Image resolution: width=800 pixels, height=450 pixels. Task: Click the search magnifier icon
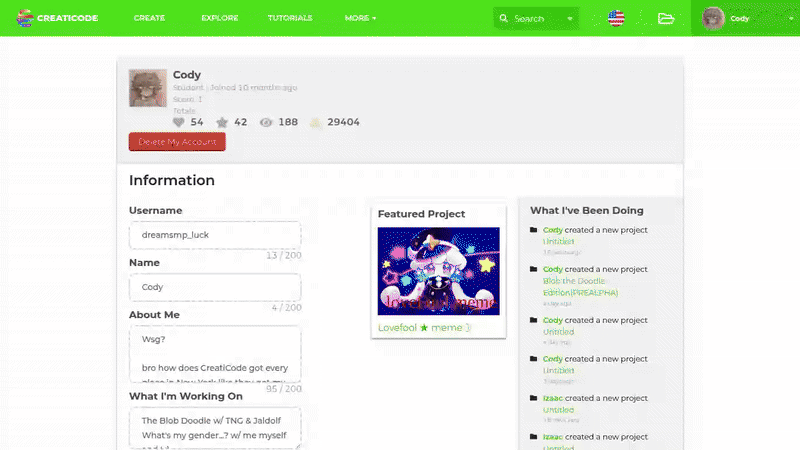[505, 18]
